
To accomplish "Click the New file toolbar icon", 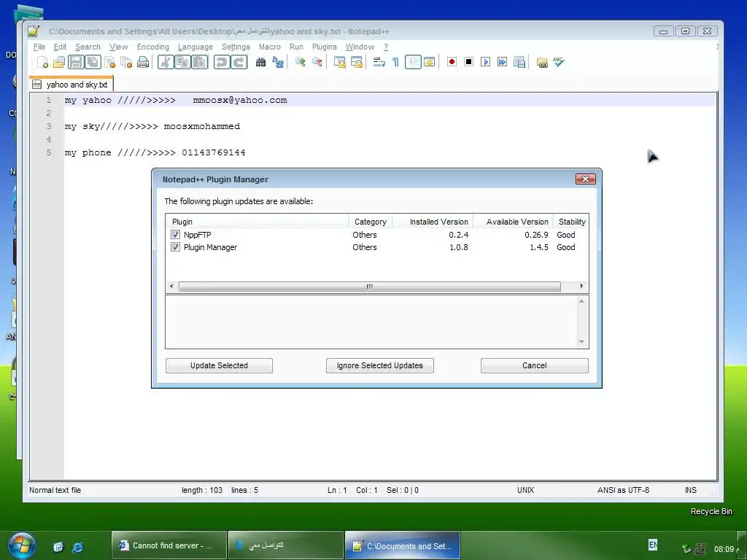I will (x=43, y=63).
